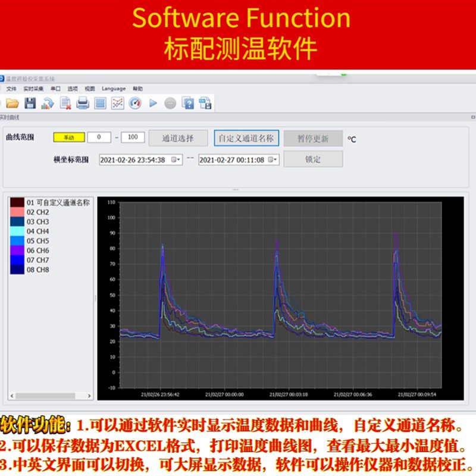Click the x-axis label 21/02/27 00:00:00
Image resolution: width=476 pixels, height=476 pixels.
pos(224,394)
